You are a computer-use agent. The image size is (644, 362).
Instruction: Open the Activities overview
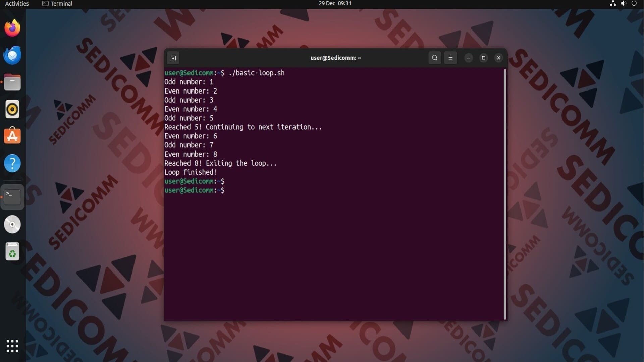tap(17, 3)
